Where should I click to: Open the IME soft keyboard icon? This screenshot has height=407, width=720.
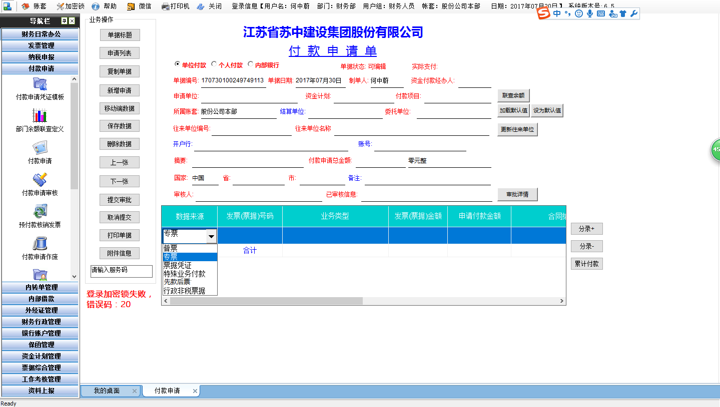pos(601,14)
